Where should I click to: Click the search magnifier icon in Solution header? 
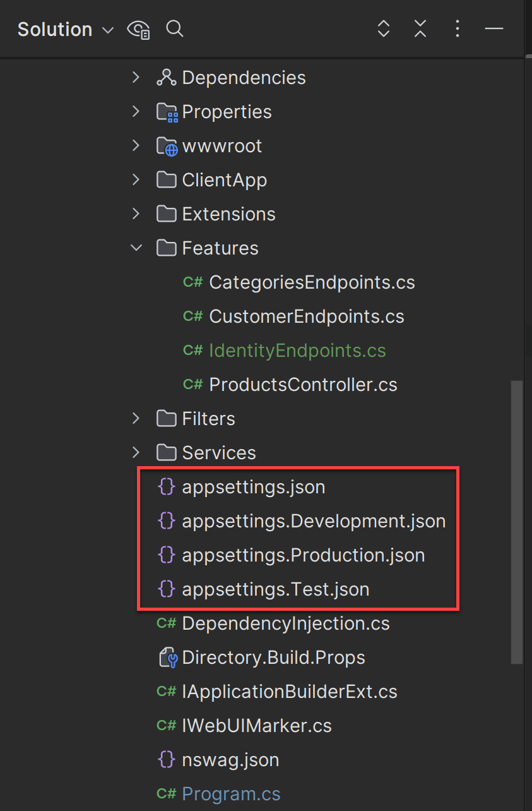coord(175,29)
